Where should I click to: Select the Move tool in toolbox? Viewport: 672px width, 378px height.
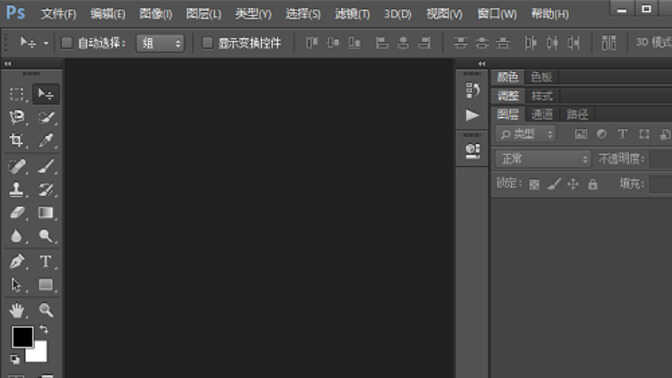pyautogui.click(x=45, y=94)
